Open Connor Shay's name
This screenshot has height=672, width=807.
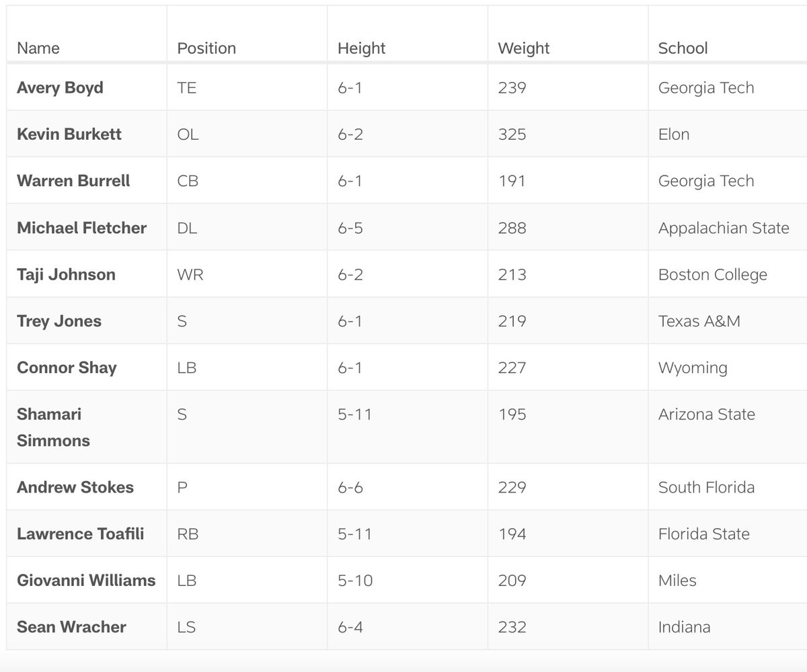pyautogui.click(x=67, y=368)
